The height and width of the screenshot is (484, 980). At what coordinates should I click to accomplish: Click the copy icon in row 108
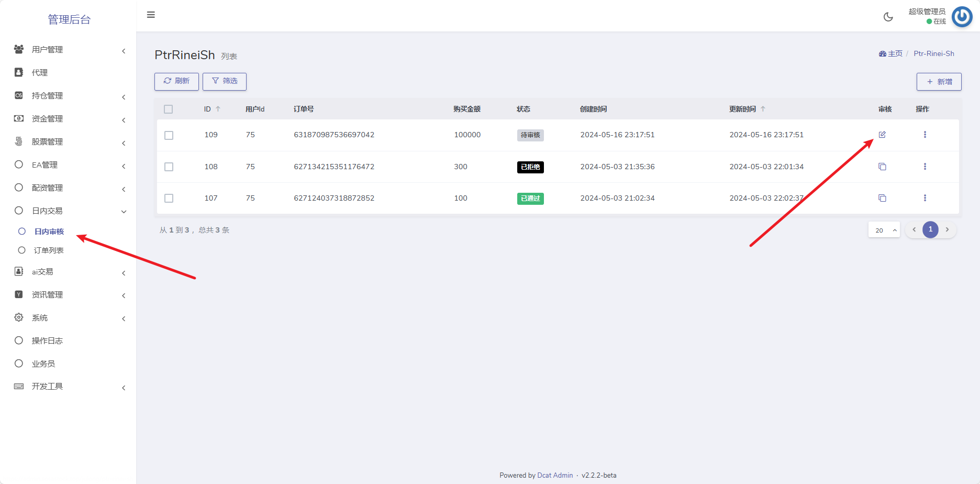[882, 167]
